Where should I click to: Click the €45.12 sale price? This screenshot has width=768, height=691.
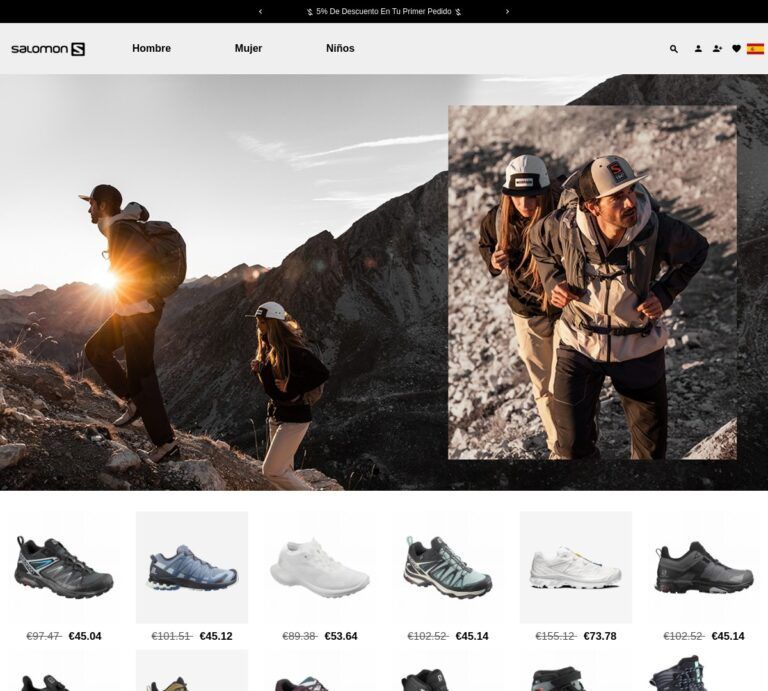[x=216, y=636]
